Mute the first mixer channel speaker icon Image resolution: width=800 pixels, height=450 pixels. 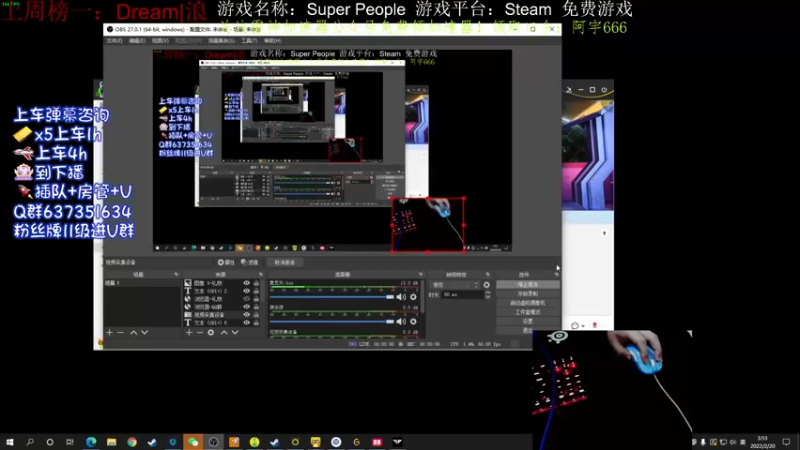[402, 297]
